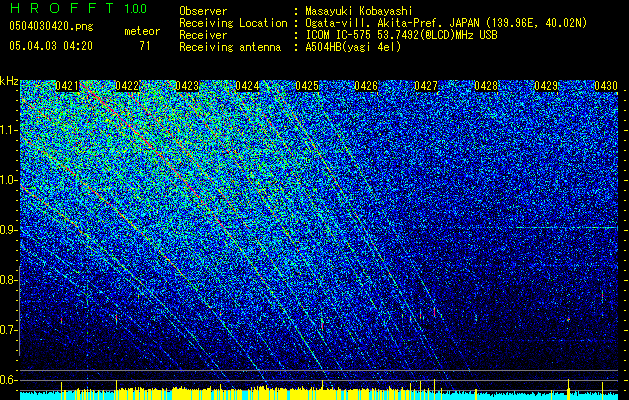Select the filename 0504030420.png
Image resolution: width=629 pixels, height=400 pixels.
point(51,26)
